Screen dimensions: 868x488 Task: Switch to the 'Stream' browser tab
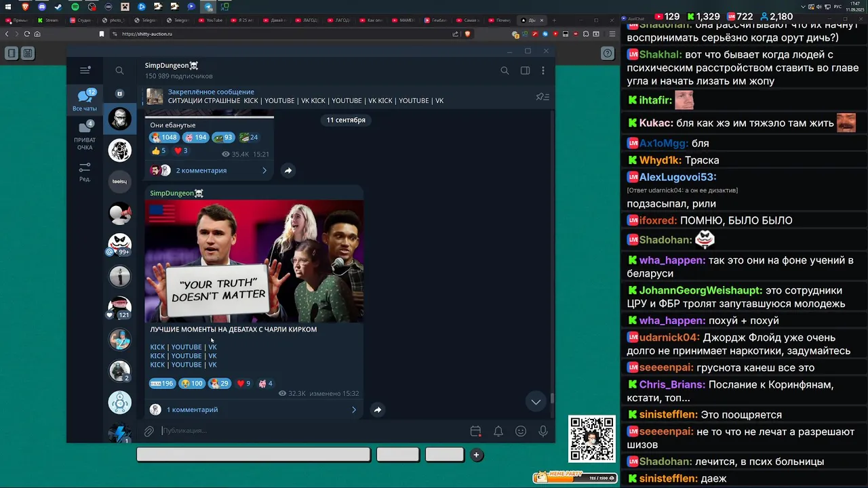click(x=49, y=20)
